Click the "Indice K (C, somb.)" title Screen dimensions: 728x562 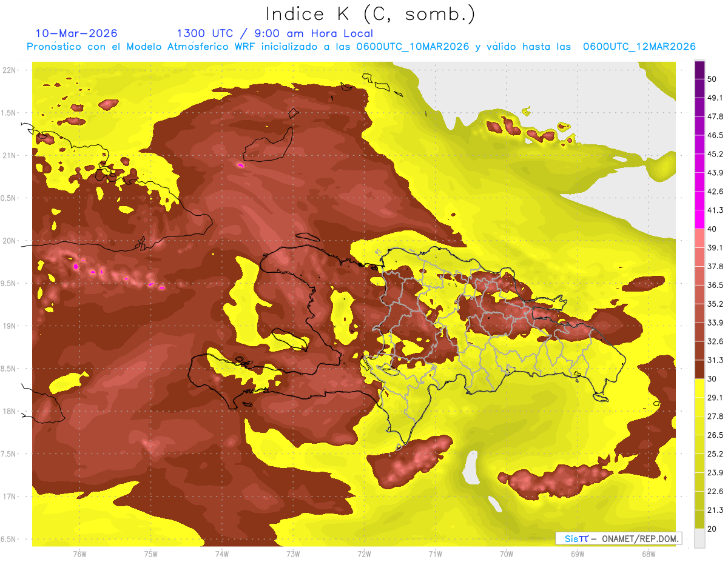point(371,14)
